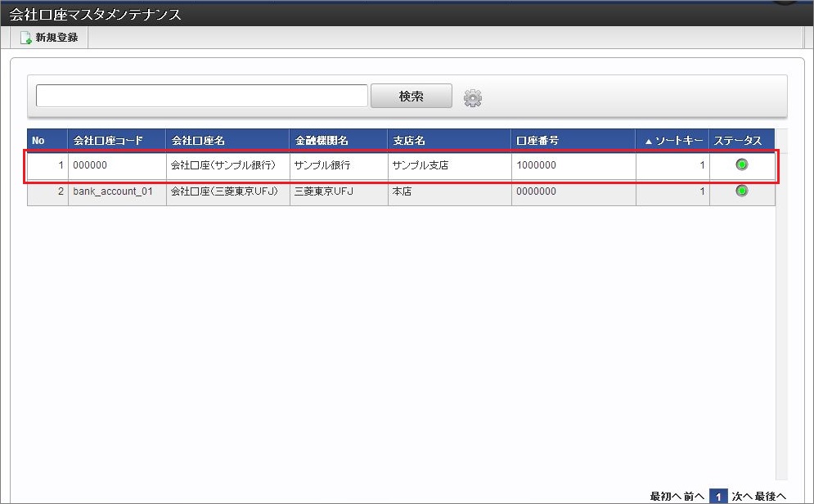Select account number cell 0000000

pos(573,191)
